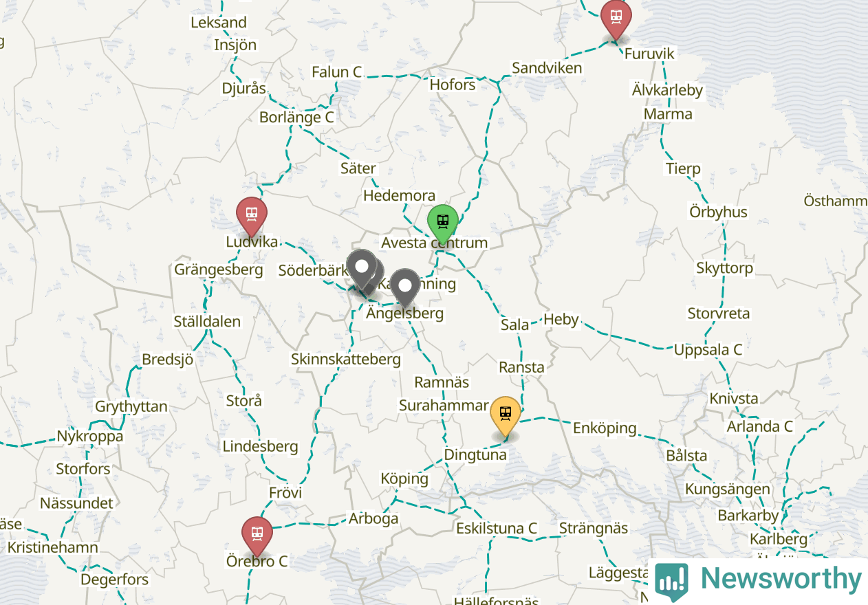
Task: Click the Kristinehamn label
Action: click(53, 548)
